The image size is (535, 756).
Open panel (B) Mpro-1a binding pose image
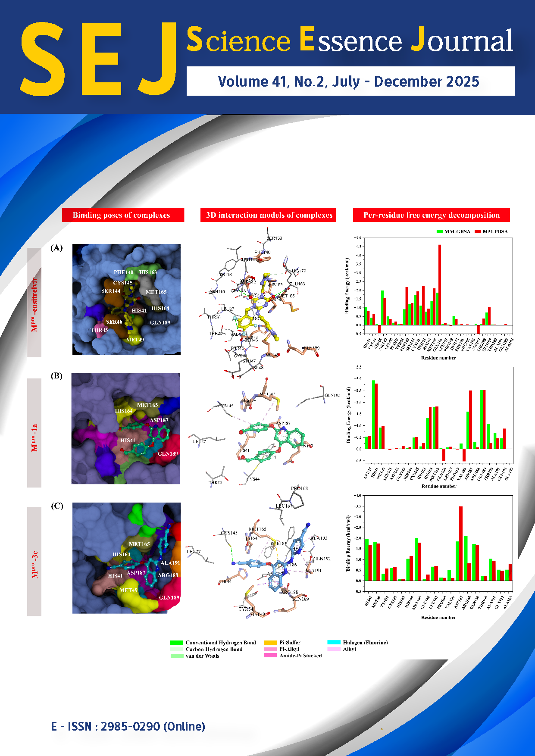tap(125, 428)
